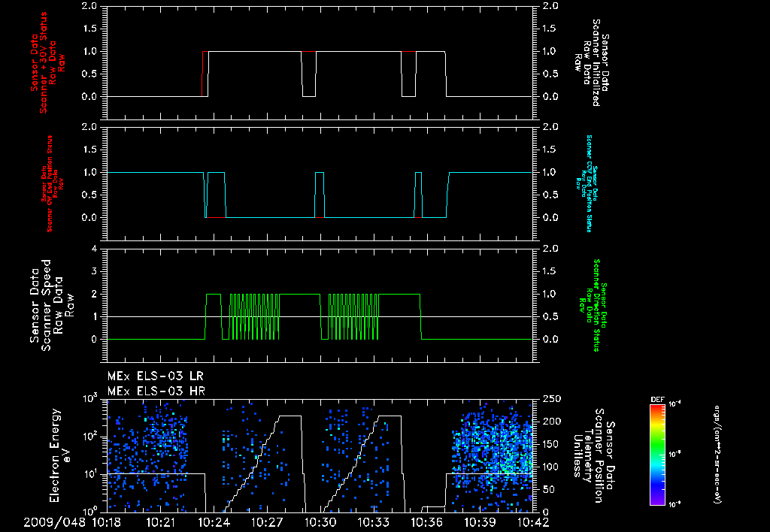
Task: Click the "10:24" time axis label
Action: (214, 522)
